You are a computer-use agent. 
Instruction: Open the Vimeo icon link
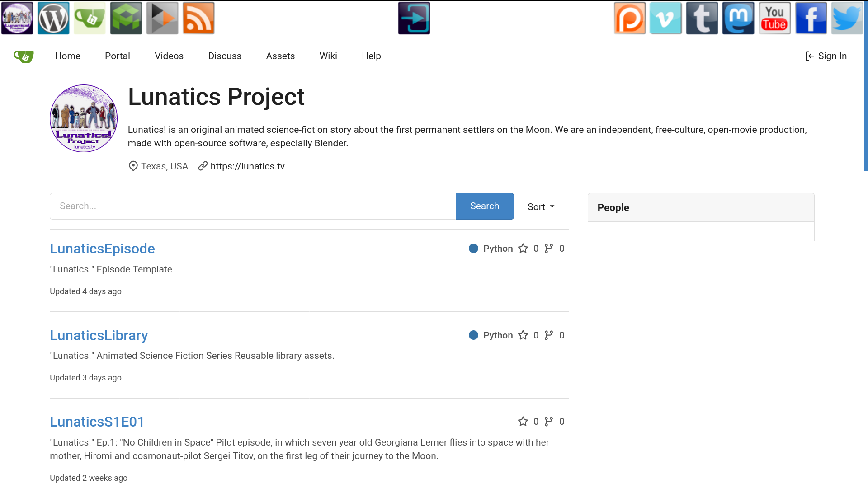[665, 19]
